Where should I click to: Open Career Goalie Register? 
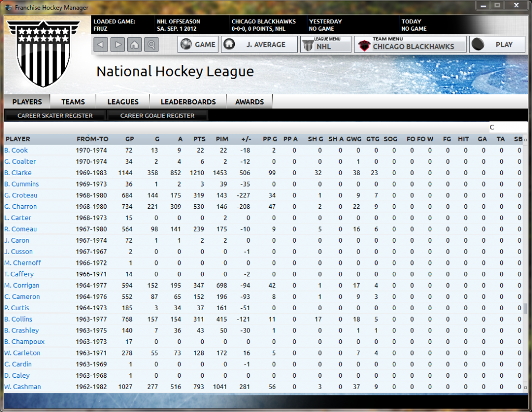157,116
